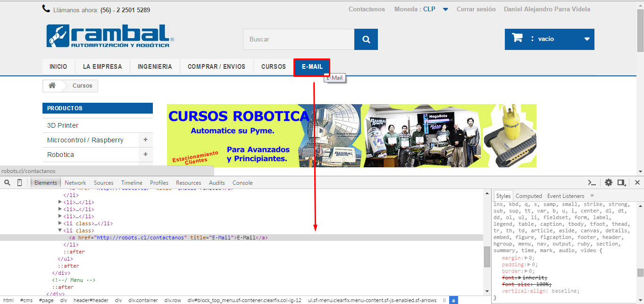Open the Microcontrol / Raspberry category
Screen dimensions: 644x304
tap(85, 140)
